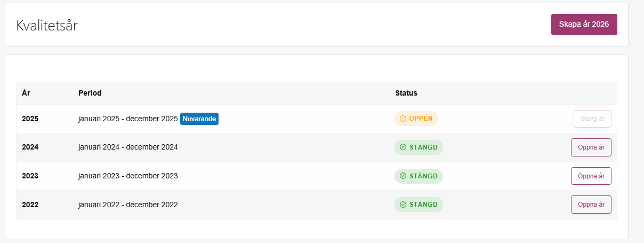Click the ÖPPEN status minus icon
Viewport: 644px width, 243px height.
click(403, 119)
